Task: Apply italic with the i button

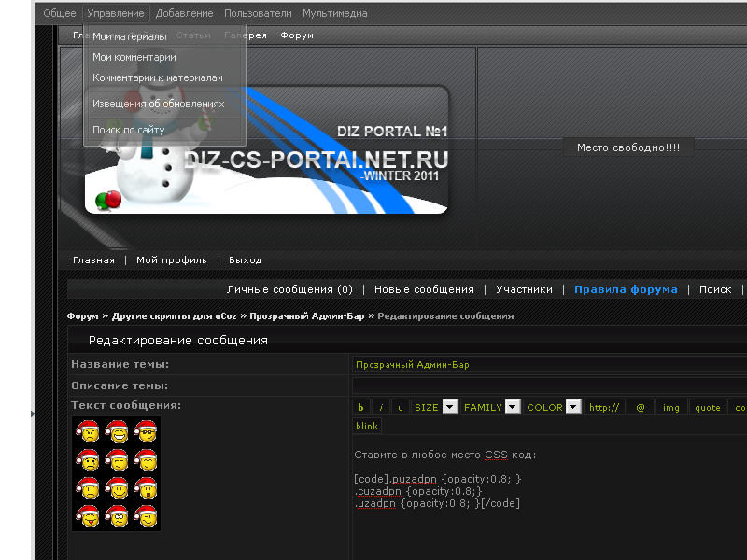Action: click(x=381, y=407)
